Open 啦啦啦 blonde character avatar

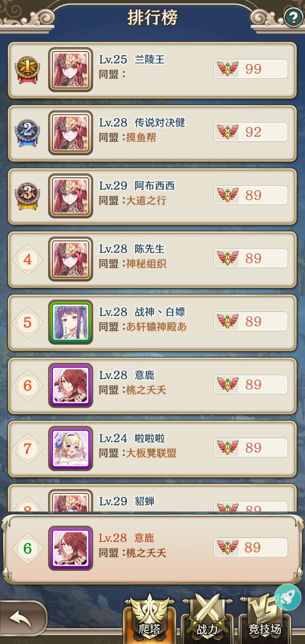(x=71, y=449)
